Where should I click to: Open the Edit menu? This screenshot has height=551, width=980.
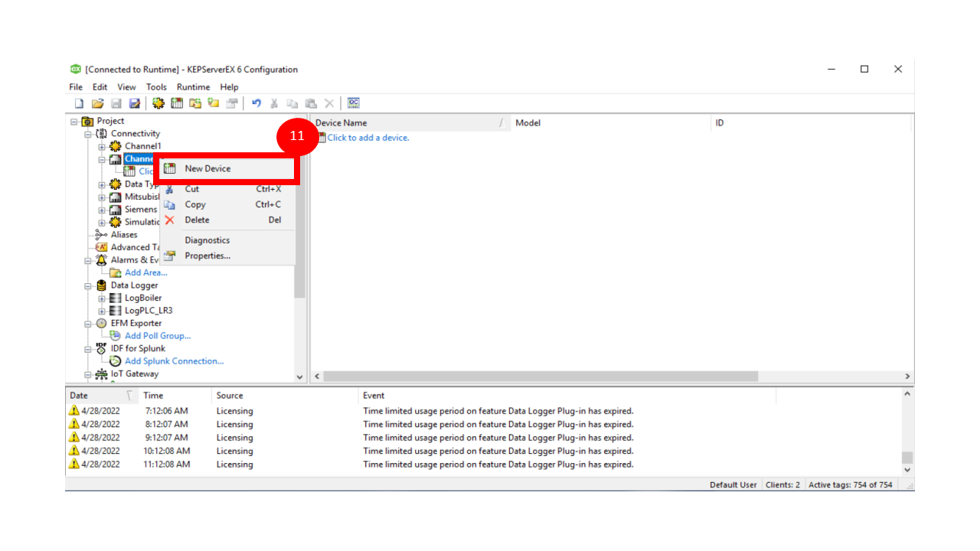[100, 87]
